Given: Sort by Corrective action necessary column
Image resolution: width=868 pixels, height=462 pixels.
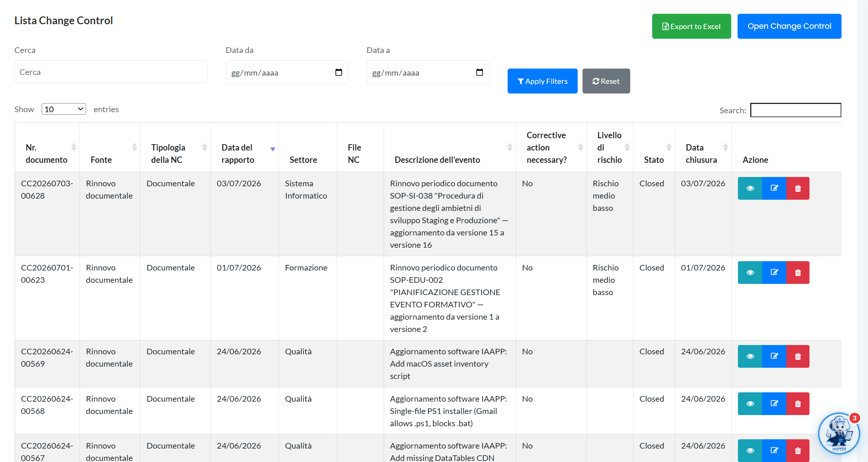Looking at the screenshot, I should point(551,147).
